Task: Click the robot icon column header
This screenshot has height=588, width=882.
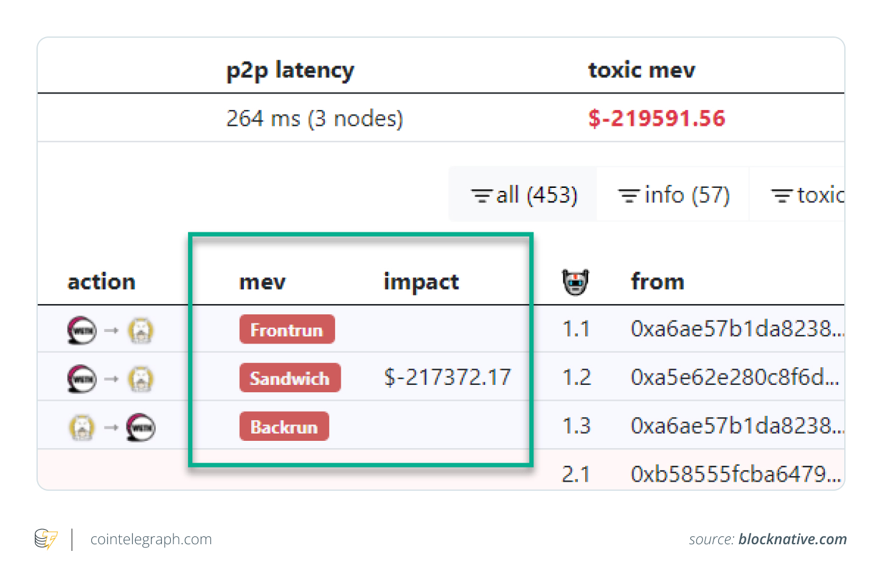Action: [x=575, y=282]
